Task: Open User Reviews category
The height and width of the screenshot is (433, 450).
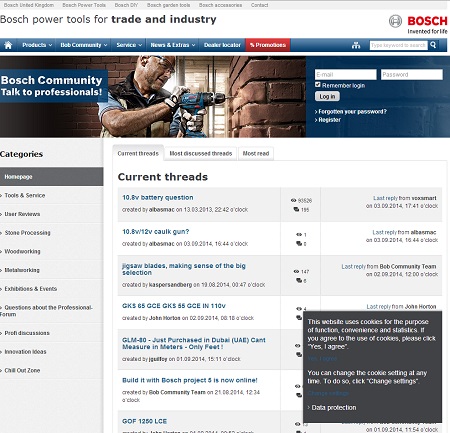Action: (x=22, y=214)
